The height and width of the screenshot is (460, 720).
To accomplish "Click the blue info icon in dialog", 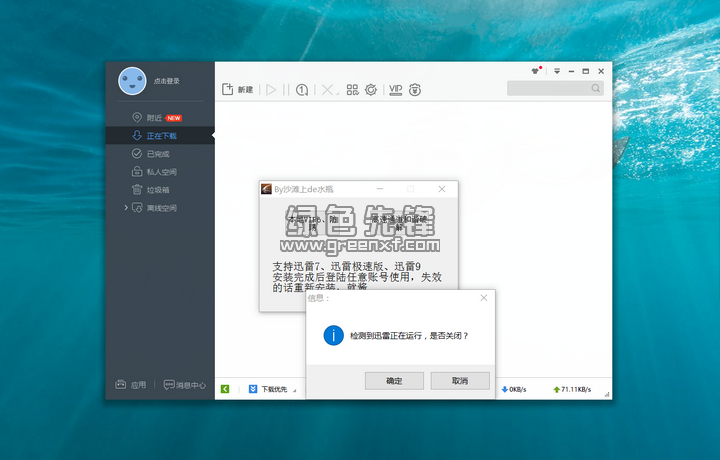I will click(333, 336).
